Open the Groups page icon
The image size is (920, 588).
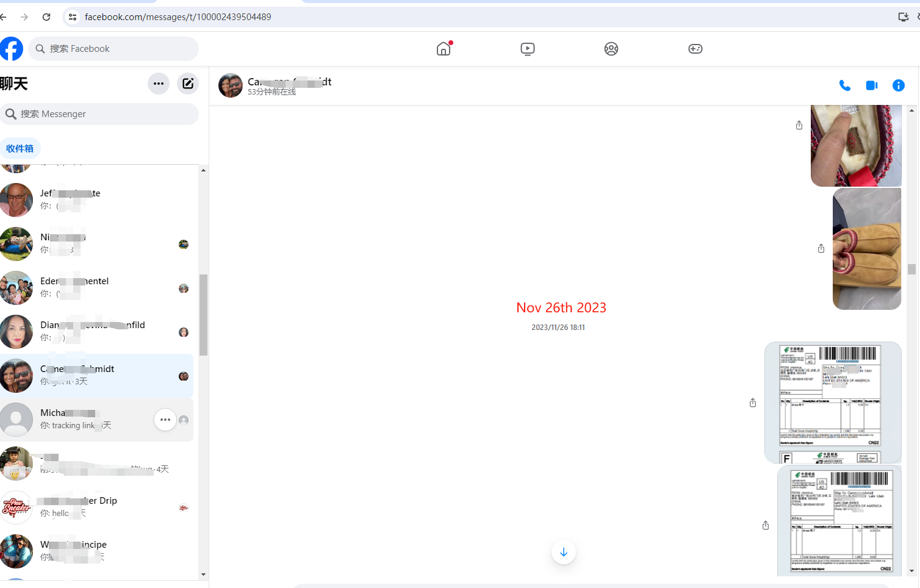point(611,49)
